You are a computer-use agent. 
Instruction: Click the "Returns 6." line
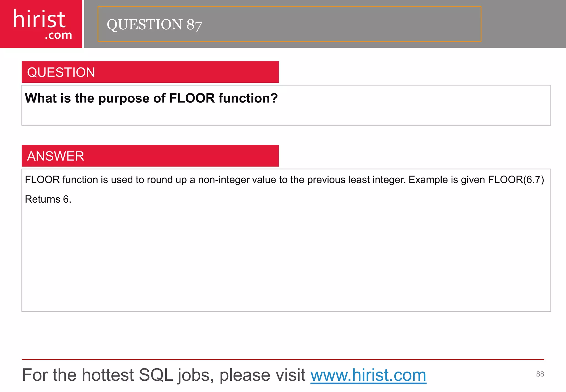[x=48, y=199]
